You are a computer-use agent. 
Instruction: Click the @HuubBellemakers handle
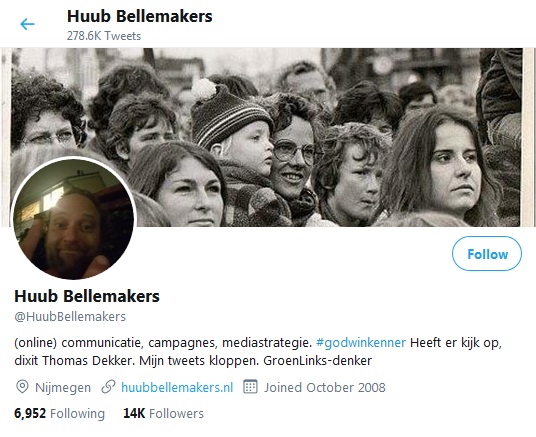(x=70, y=317)
